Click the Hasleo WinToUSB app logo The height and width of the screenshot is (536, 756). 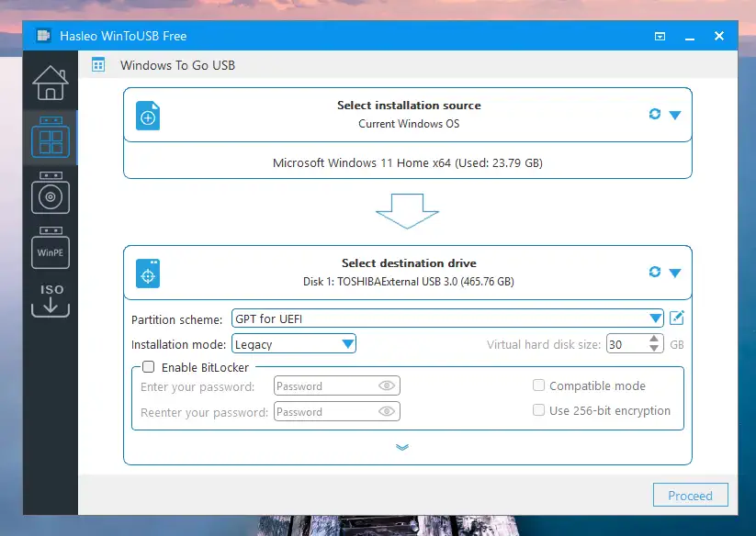point(43,36)
